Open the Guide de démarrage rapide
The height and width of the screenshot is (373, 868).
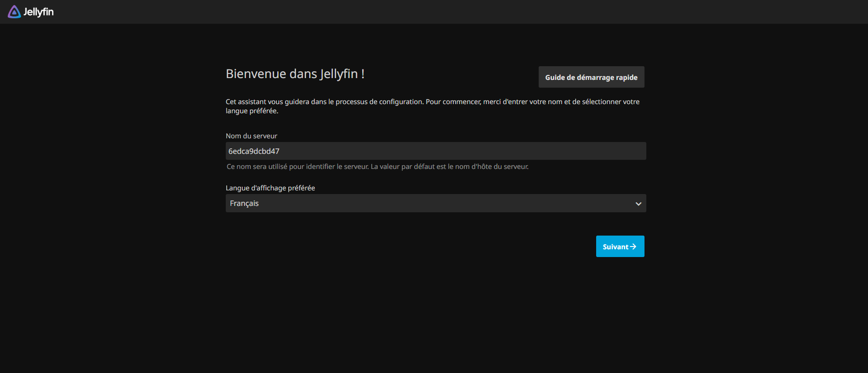pyautogui.click(x=591, y=77)
